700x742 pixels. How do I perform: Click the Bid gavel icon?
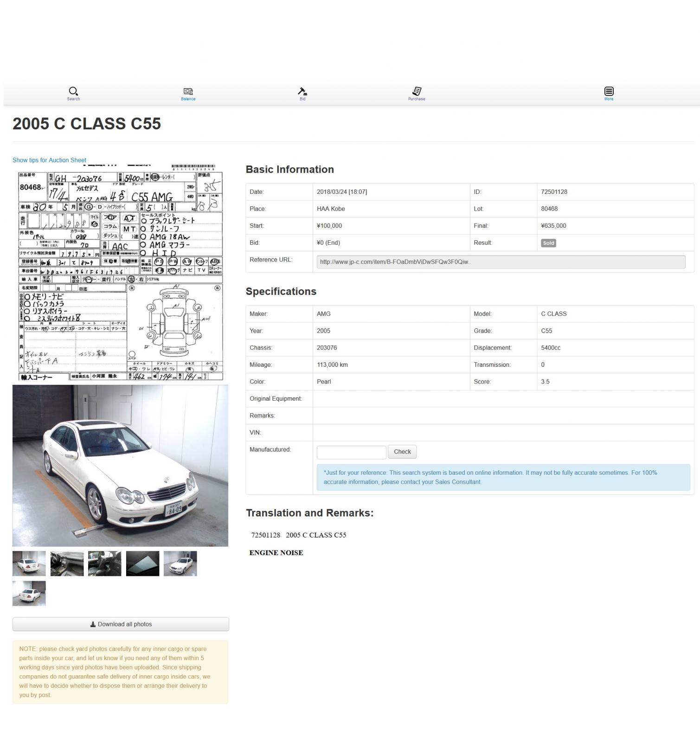pyautogui.click(x=302, y=92)
